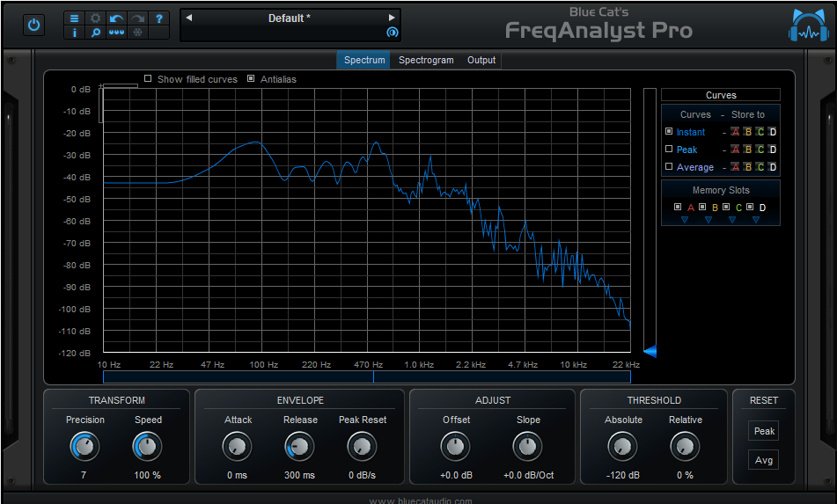This screenshot has width=837, height=504.
Task: Click the circular preset MIDI icon
Action: click(x=393, y=33)
